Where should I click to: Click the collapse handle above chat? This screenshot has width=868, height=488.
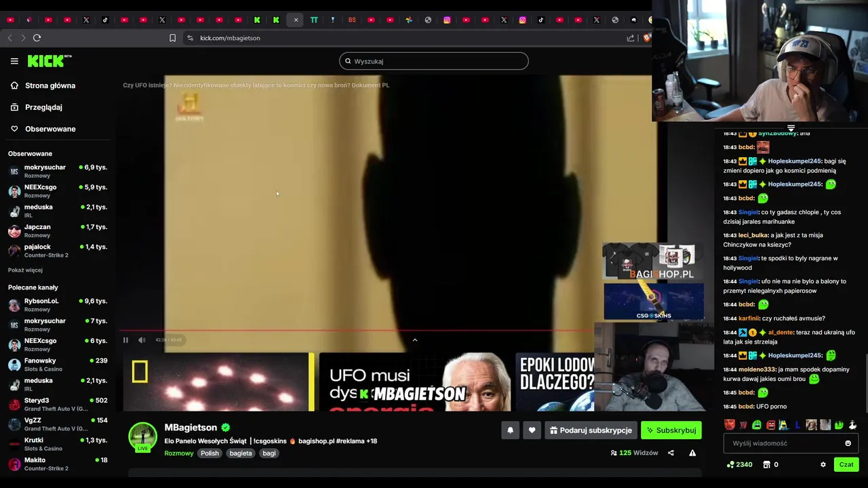pyautogui.click(x=791, y=127)
